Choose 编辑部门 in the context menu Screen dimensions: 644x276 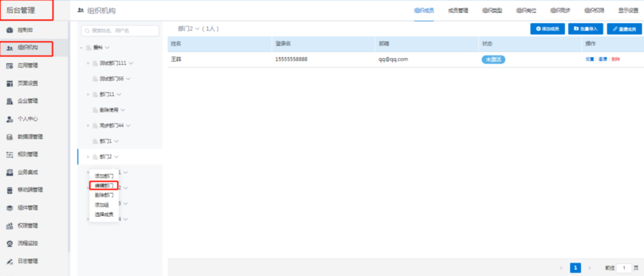coord(104,185)
